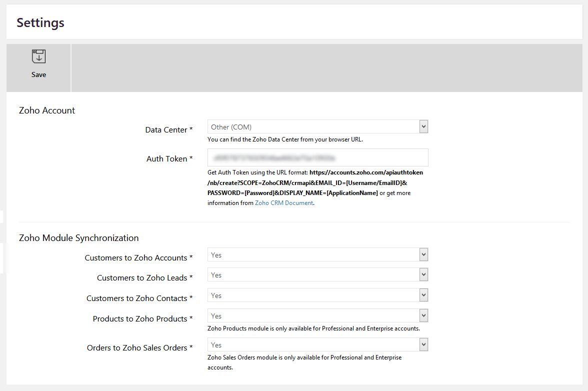Click the arrow on the Customers to Zoho Contacts select box
The height and width of the screenshot is (391, 588).
[423, 295]
